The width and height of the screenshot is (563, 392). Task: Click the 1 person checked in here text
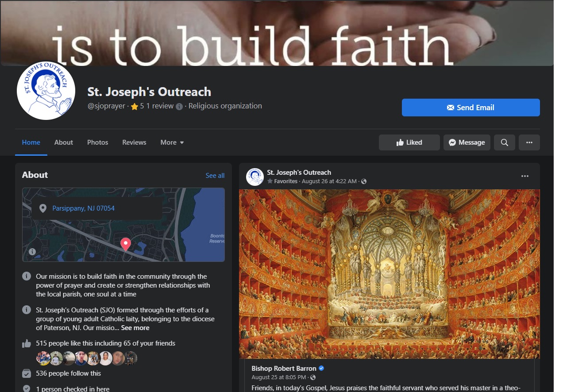pos(73,389)
